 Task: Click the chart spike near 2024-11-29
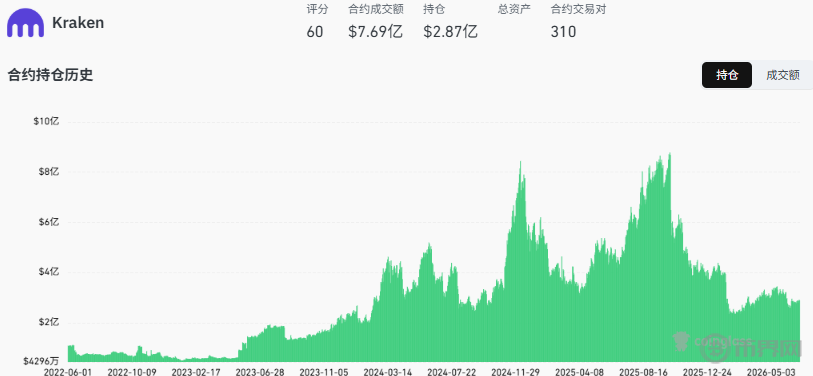click(520, 162)
